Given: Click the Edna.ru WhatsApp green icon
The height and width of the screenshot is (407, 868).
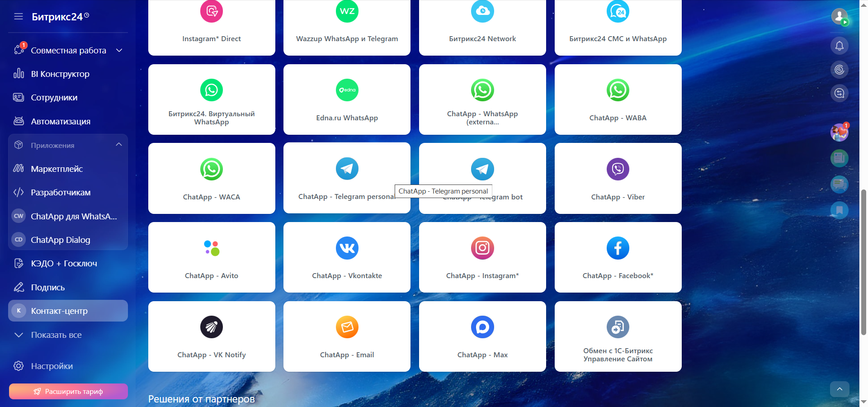Looking at the screenshot, I should coord(347,90).
